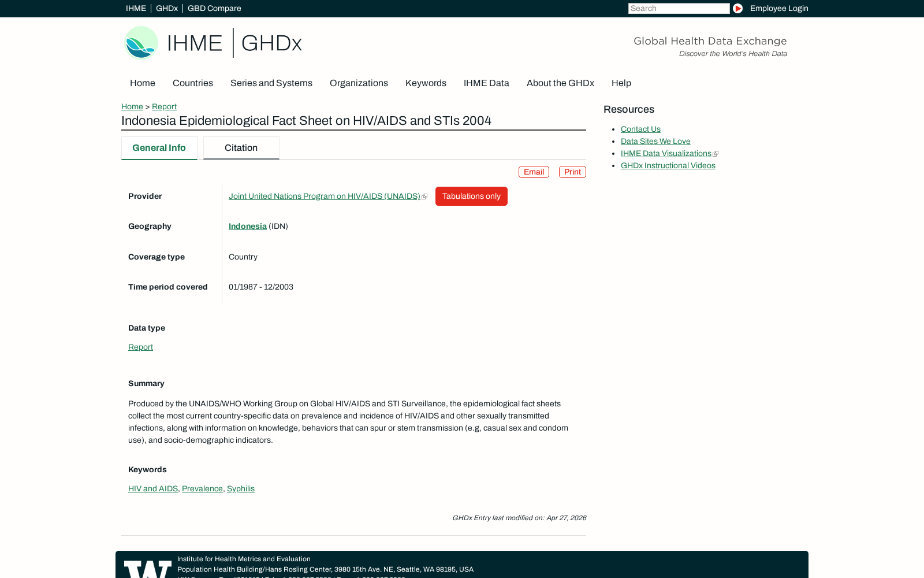Open GHDx link in top bar

[x=167, y=8]
